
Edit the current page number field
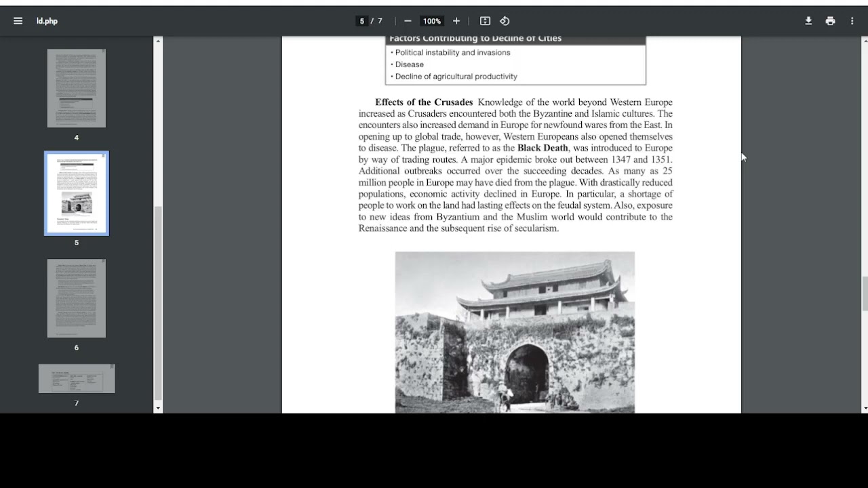coord(362,21)
